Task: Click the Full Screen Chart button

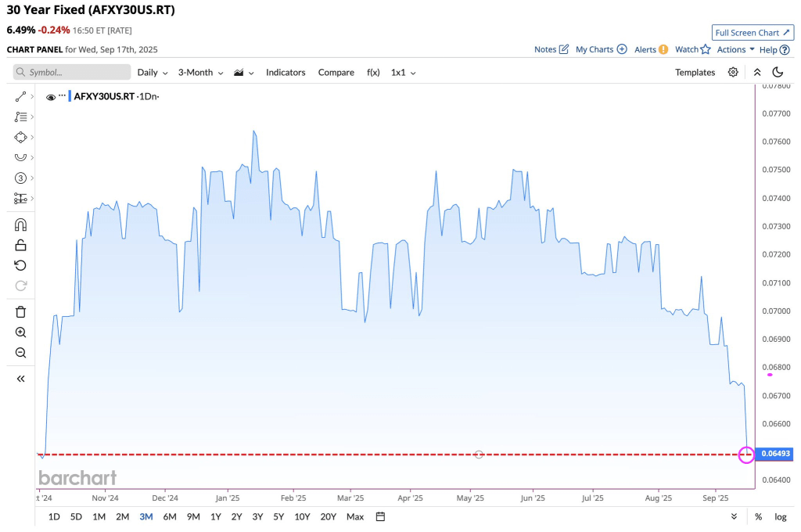Action: point(753,33)
